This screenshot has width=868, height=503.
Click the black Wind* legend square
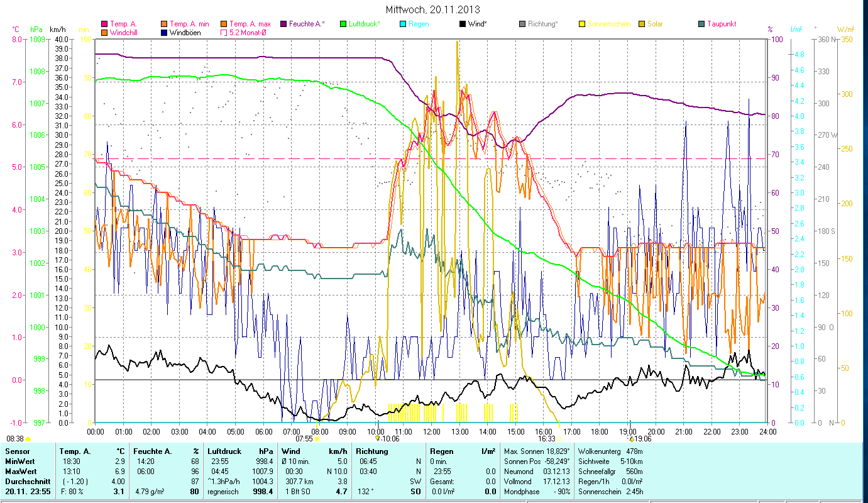(x=462, y=25)
